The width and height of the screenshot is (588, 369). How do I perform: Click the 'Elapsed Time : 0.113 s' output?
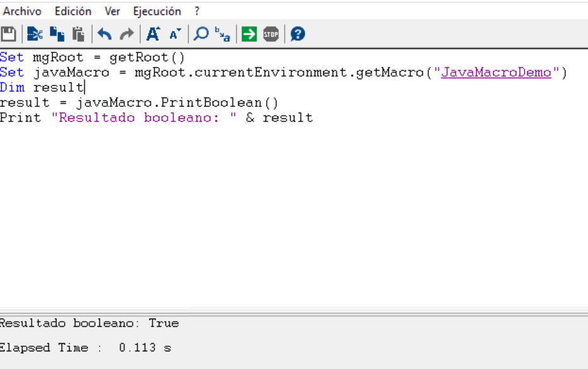[86, 348]
